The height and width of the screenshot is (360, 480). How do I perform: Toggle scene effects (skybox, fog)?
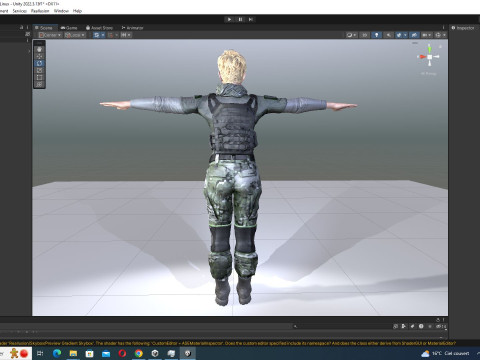point(399,35)
